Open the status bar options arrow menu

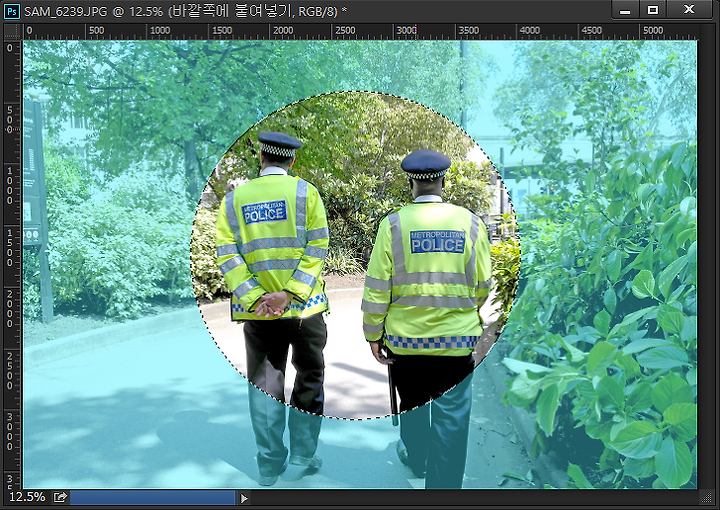(x=244, y=498)
